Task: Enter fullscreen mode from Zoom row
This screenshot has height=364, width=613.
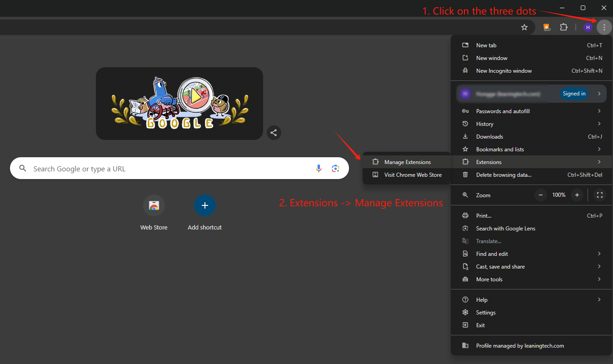Action: (x=599, y=195)
